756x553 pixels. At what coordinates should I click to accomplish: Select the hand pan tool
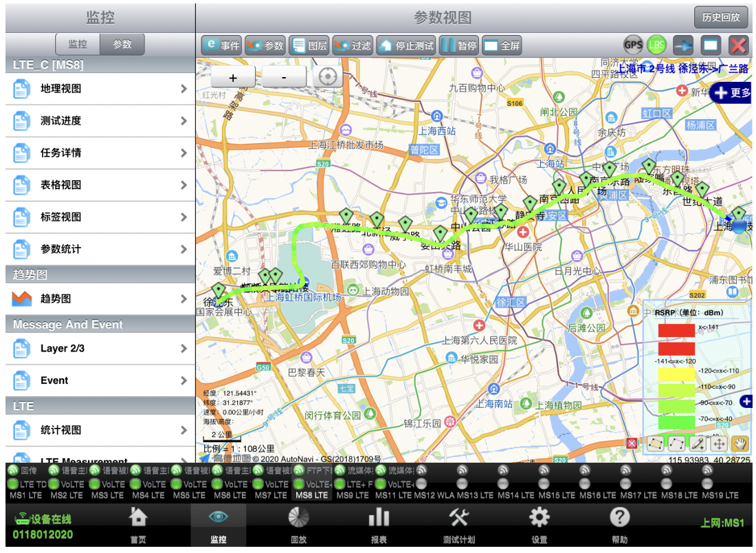click(740, 444)
